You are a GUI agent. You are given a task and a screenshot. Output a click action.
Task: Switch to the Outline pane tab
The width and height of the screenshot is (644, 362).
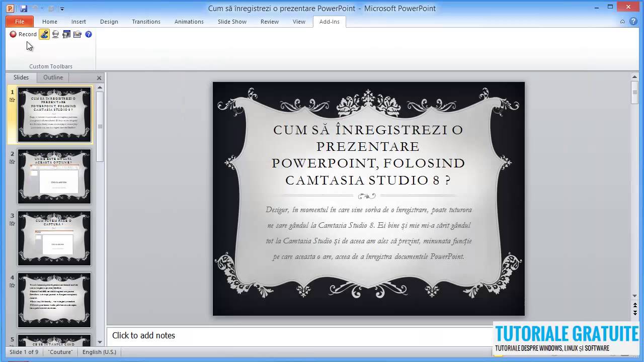(53, 77)
